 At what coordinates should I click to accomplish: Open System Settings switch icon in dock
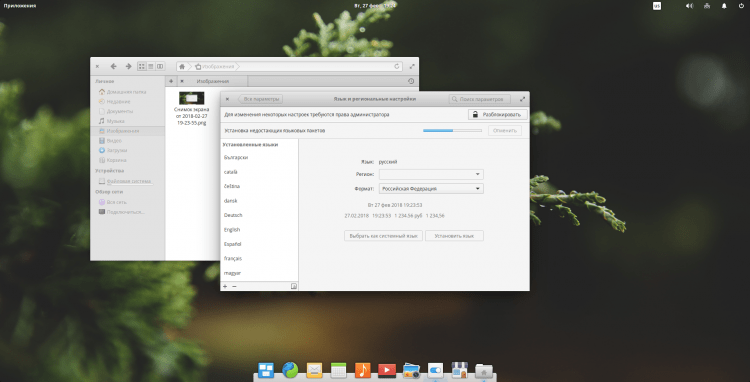click(435, 370)
